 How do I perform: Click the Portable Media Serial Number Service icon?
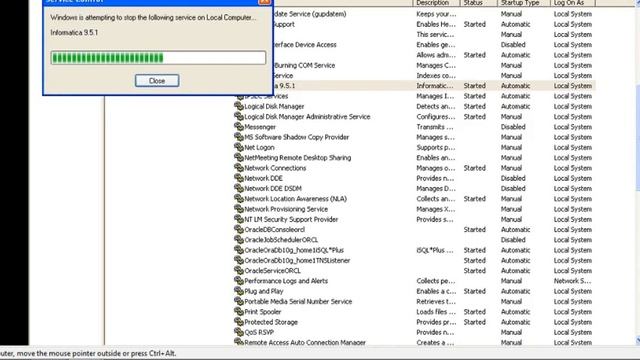point(239,301)
